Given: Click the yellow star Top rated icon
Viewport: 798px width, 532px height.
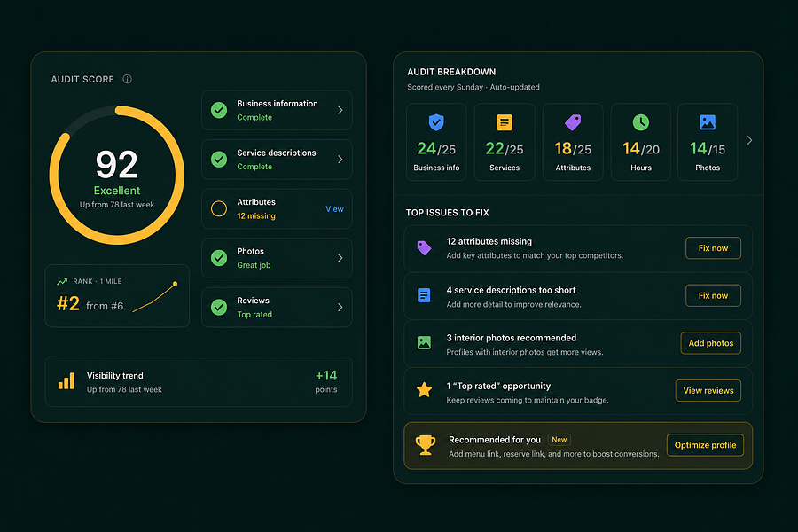Looking at the screenshot, I should [424, 390].
